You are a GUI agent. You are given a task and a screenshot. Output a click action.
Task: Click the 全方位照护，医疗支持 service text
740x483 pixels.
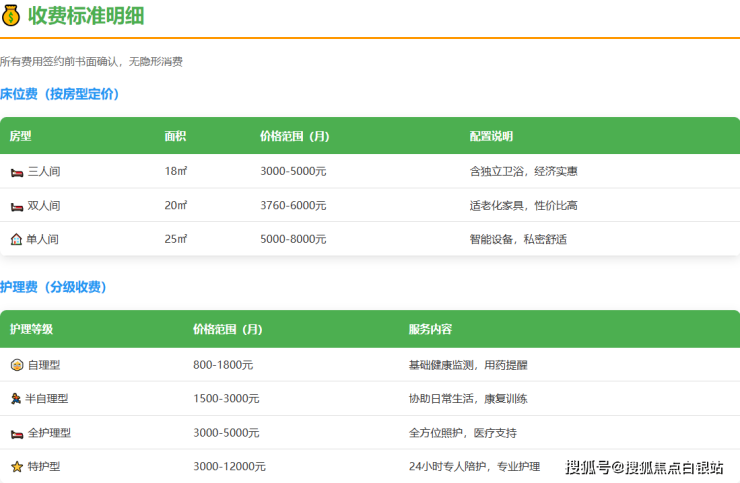(462, 433)
